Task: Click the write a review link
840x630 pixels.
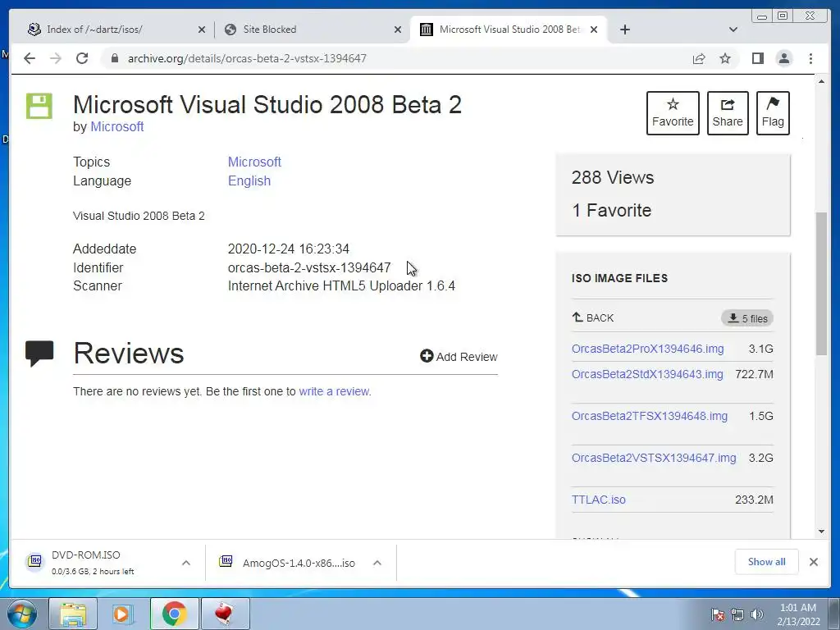Action: pos(334,391)
